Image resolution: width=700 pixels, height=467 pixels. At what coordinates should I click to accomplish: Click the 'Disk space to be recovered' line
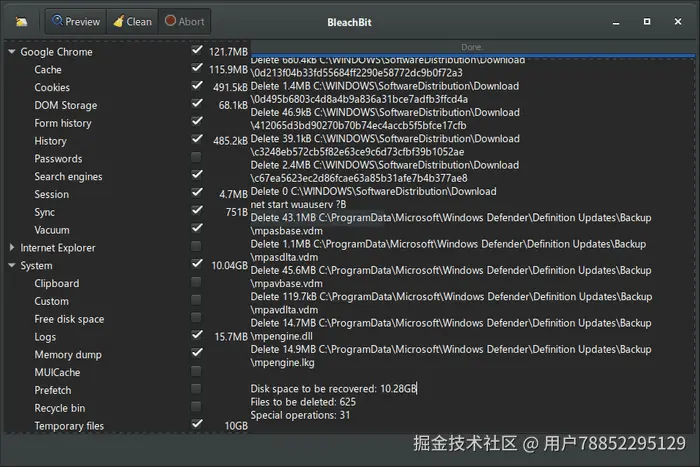pyautogui.click(x=333, y=389)
